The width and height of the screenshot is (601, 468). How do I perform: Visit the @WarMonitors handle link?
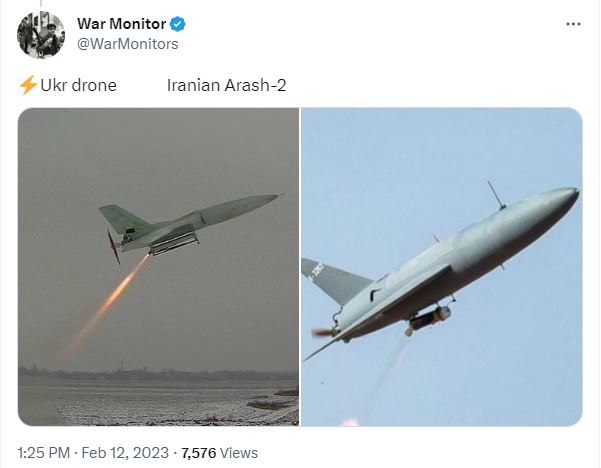click(x=128, y=44)
